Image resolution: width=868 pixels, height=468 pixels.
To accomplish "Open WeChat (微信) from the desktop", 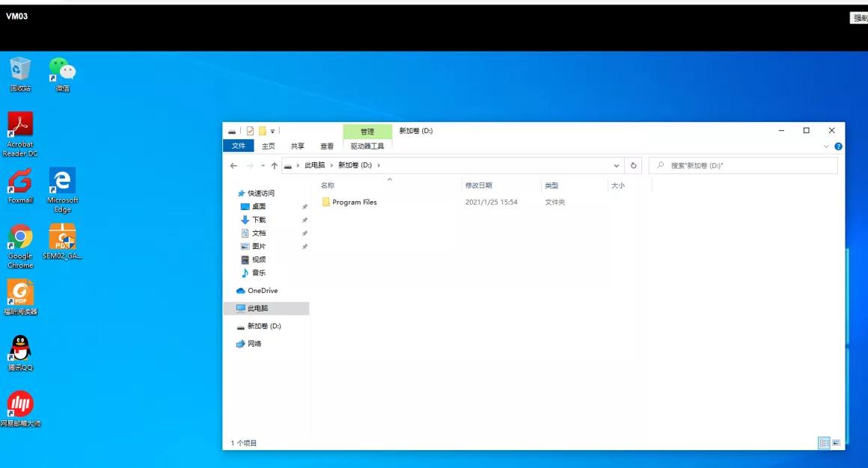I will [62, 67].
